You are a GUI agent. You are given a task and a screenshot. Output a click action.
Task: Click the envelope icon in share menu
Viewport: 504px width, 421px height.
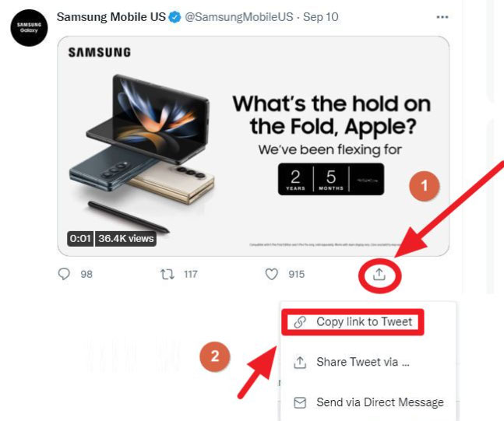[300, 402]
